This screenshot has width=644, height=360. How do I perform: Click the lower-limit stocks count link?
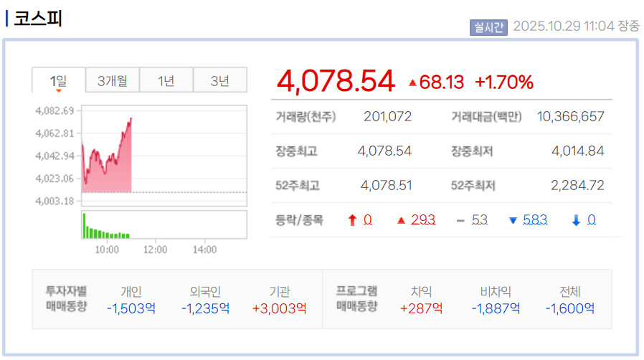pyautogui.click(x=592, y=220)
